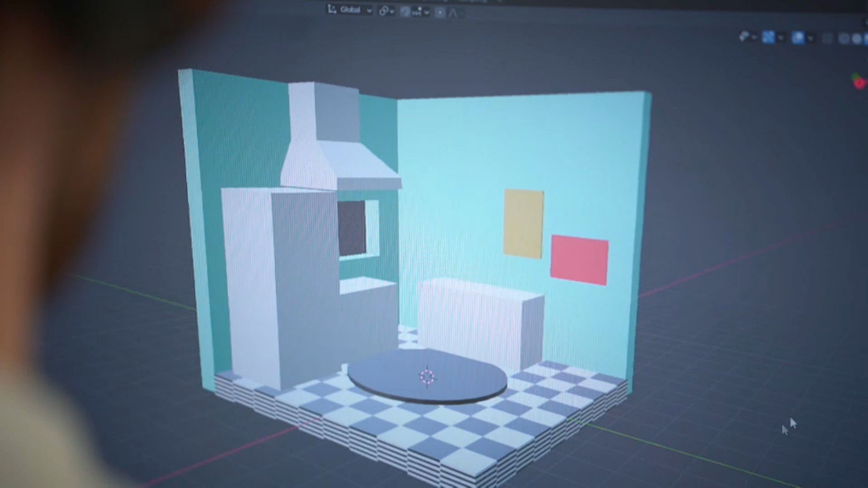Screen dimensions: 868x488
Task: Select the yellow rectangle on wall
Action: click(524, 224)
